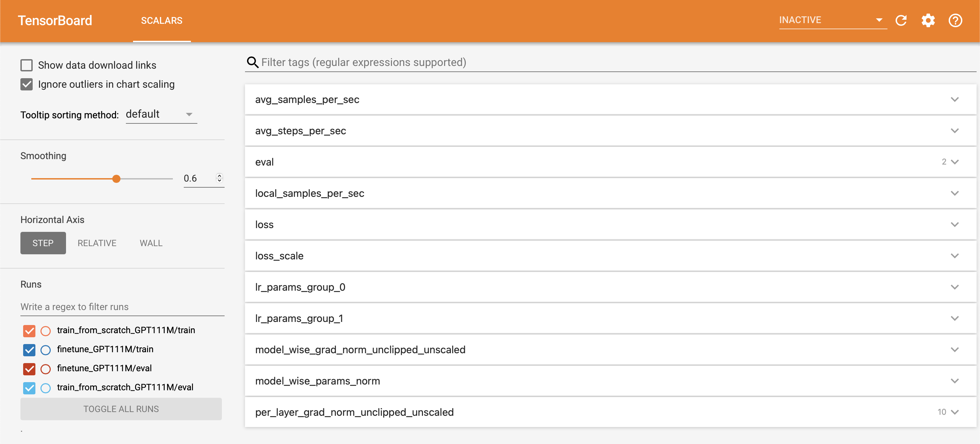Switch to the SCALARS tab
980x444 pixels.
pos(162,20)
